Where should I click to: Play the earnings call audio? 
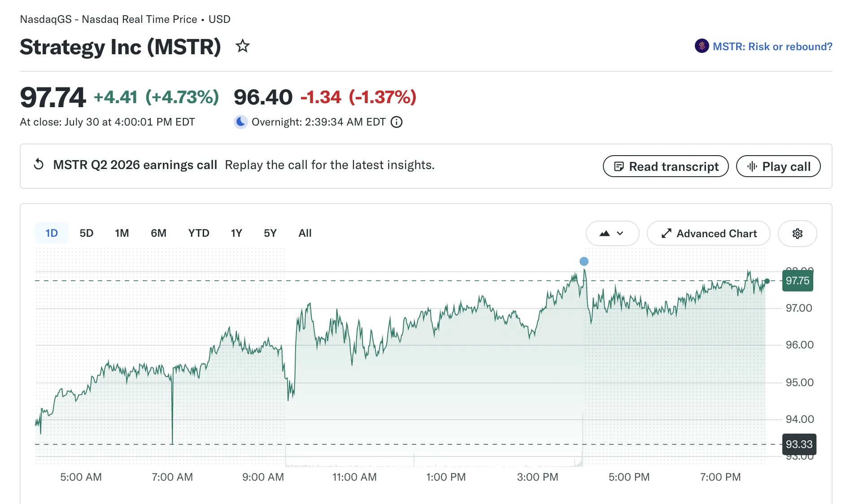[x=778, y=166]
